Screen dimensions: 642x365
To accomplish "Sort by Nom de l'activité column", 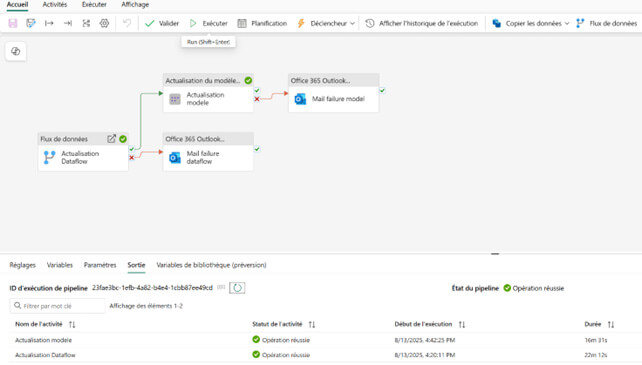I will pos(72,324).
